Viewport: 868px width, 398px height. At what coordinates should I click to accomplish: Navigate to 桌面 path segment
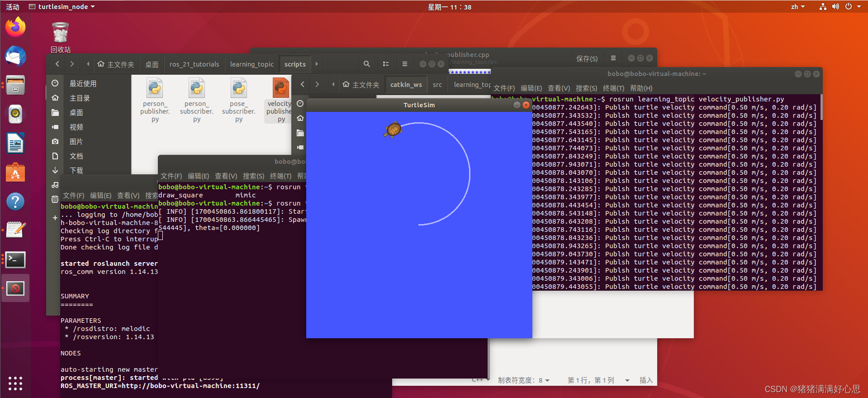click(152, 64)
